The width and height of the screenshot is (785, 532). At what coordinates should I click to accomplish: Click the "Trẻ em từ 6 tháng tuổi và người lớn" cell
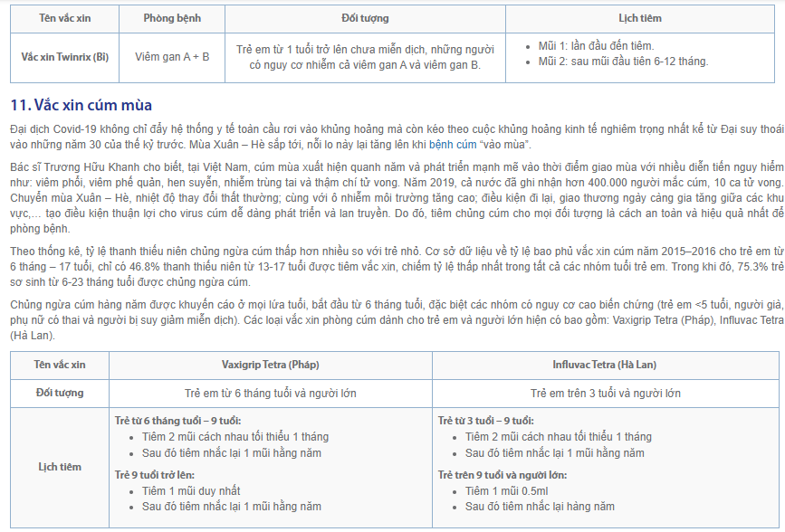269,393
